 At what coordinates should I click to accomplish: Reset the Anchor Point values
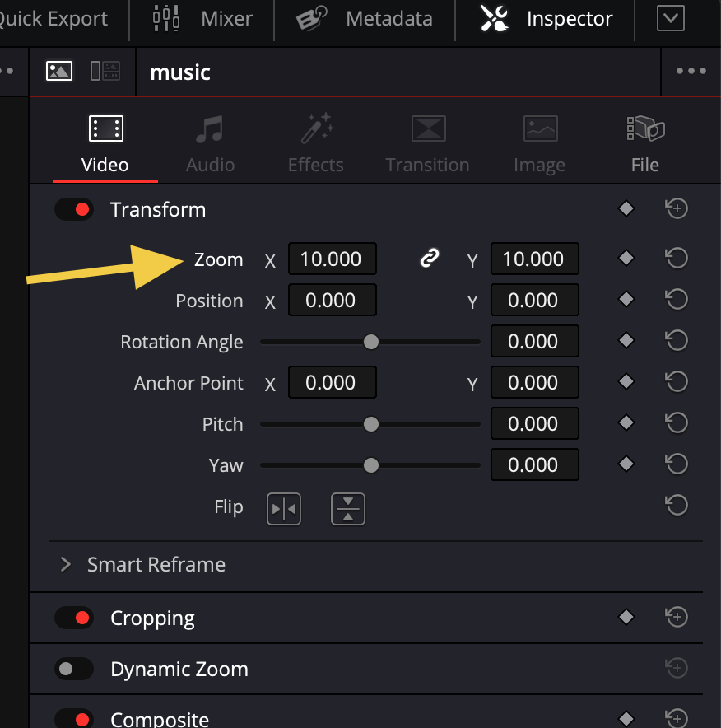click(x=677, y=381)
